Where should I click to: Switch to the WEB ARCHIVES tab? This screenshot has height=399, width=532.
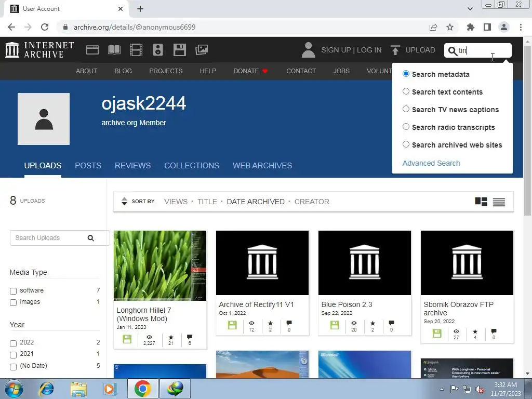point(262,166)
